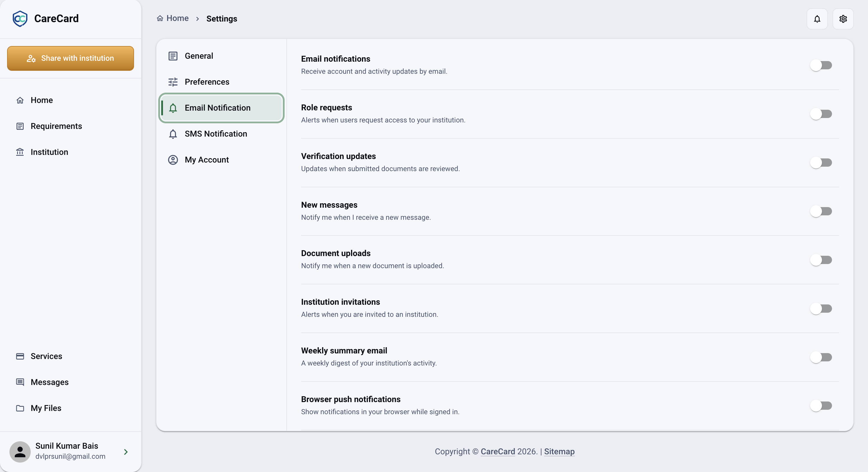Click the Messages chat icon
This screenshot has height=472, width=868.
20,382
